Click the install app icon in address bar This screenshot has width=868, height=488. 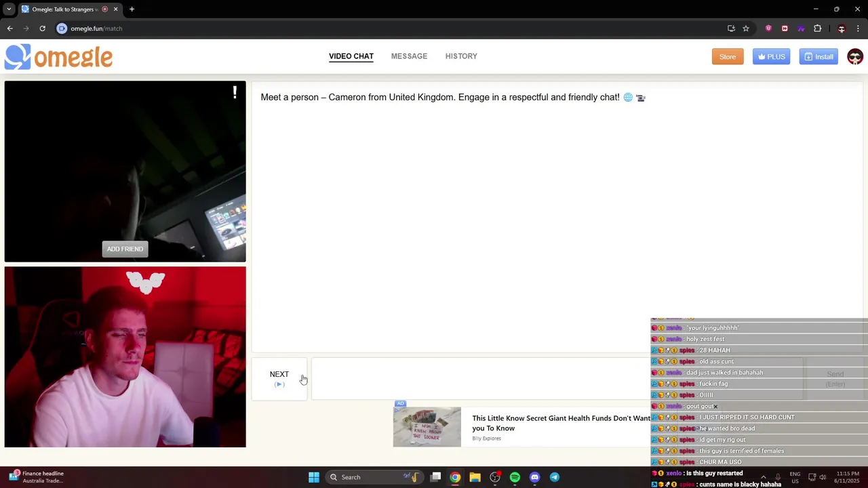pyautogui.click(x=731, y=28)
